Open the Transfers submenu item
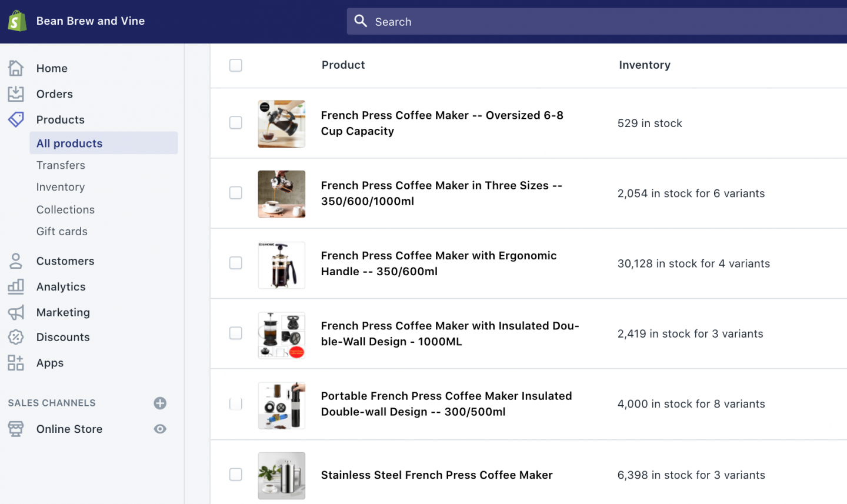 point(61,165)
